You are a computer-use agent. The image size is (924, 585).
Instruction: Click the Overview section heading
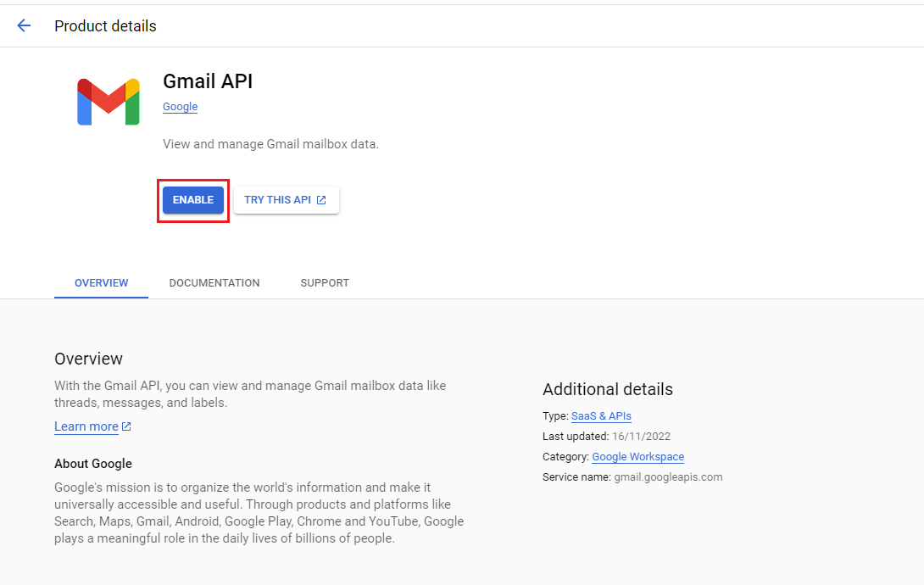pyautogui.click(x=88, y=359)
